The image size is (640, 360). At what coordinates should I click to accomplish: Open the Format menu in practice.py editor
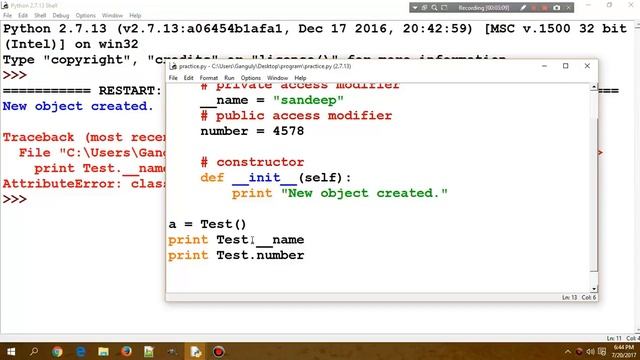(209, 78)
